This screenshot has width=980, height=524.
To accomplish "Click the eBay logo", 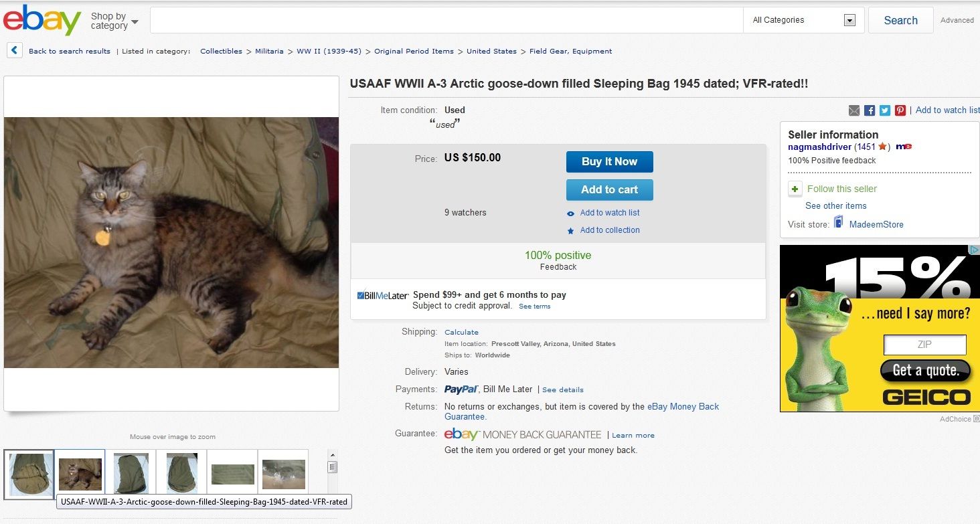I will pyautogui.click(x=42, y=20).
